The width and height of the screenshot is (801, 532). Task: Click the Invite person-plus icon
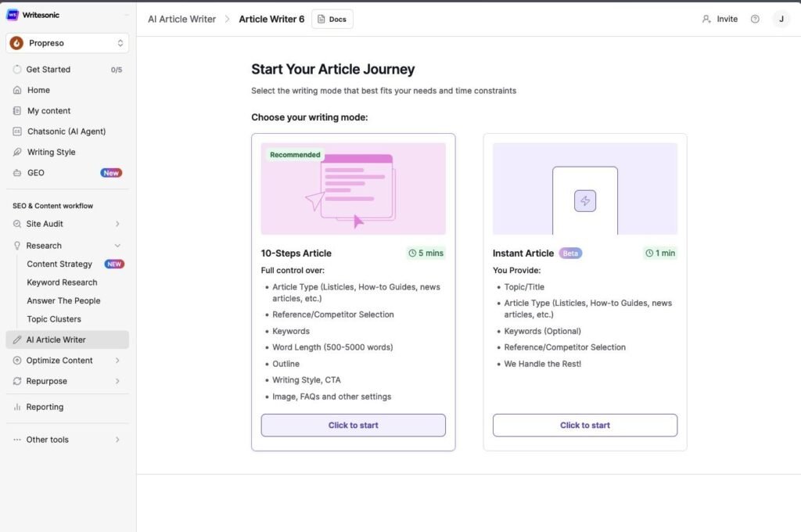tap(706, 19)
